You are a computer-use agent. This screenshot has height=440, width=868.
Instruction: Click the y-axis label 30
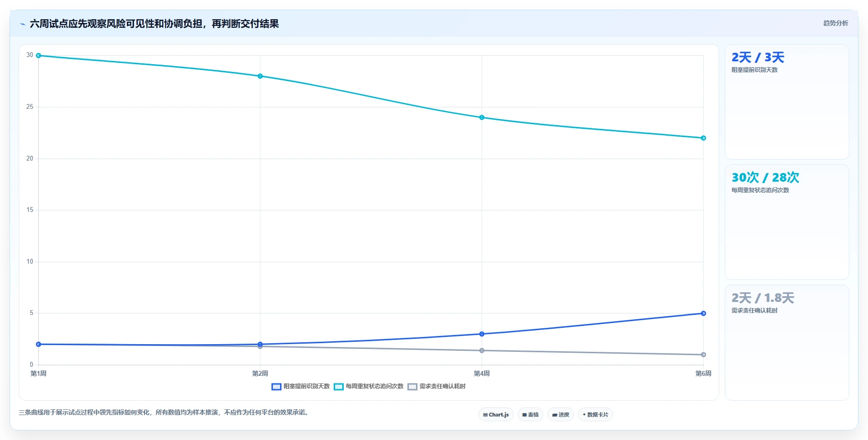click(30, 55)
